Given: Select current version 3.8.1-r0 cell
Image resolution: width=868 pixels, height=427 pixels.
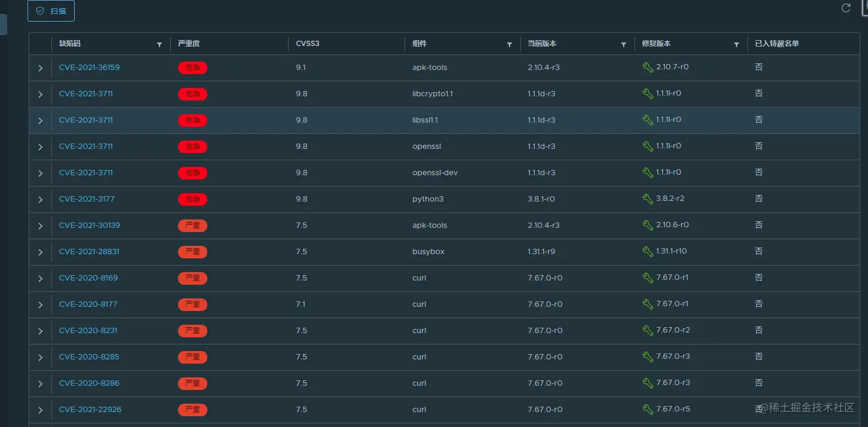Looking at the screenshot, I should coord(541,199).
